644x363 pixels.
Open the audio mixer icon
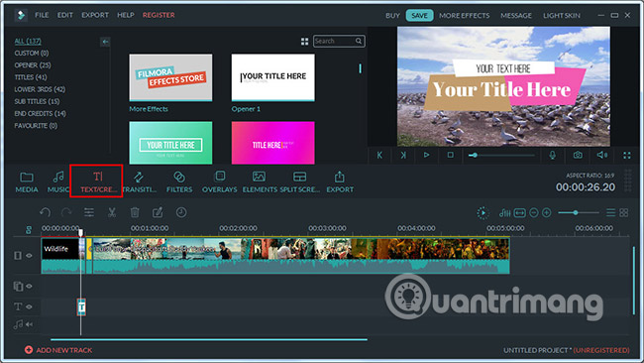point(504,213)
